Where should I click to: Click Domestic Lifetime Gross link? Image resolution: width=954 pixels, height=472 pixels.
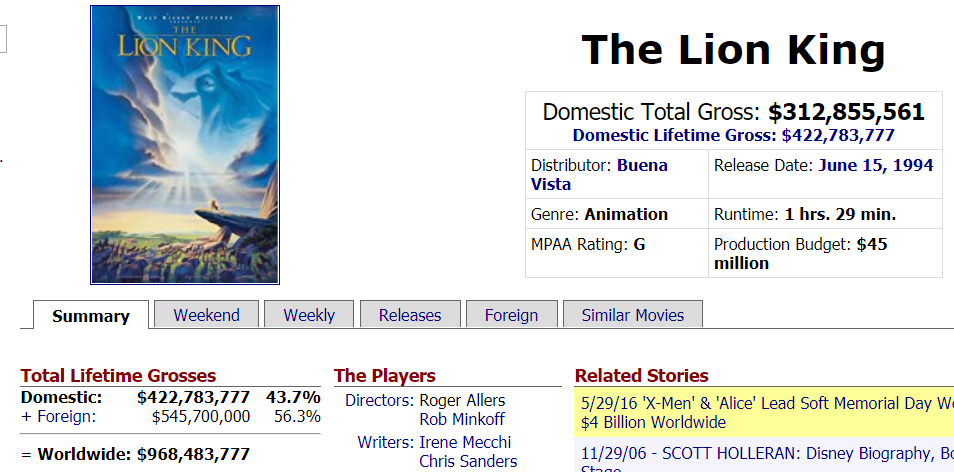[x=734, y=135]
